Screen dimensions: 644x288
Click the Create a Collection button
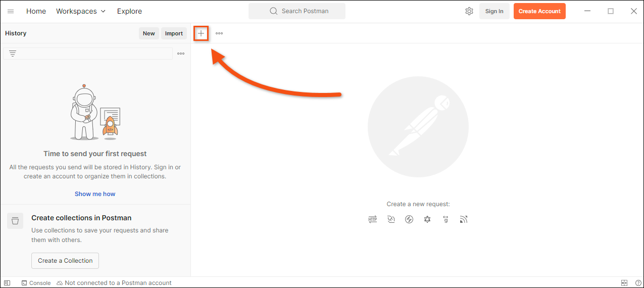pyautogui.click(x=65, y=261)
